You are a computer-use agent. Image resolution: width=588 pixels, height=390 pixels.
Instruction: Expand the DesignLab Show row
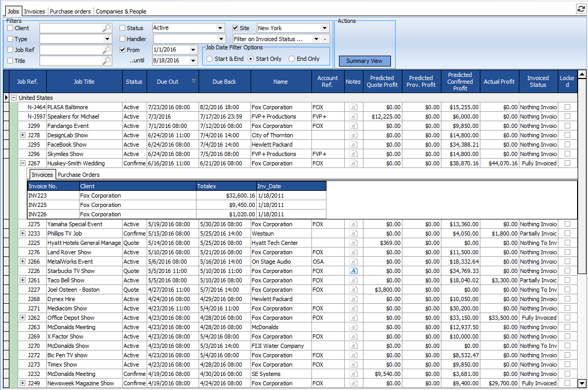22,135
